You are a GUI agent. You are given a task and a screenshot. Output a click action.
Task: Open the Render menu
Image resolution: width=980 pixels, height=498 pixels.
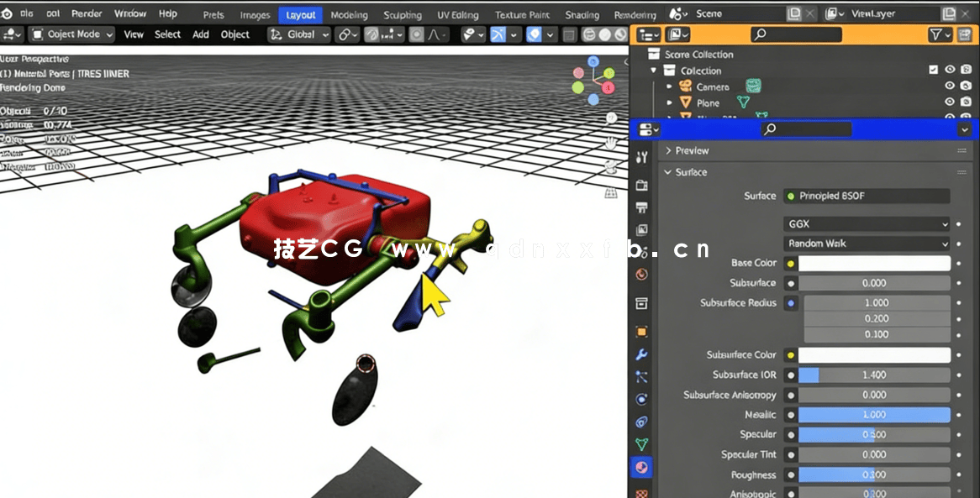86,13
